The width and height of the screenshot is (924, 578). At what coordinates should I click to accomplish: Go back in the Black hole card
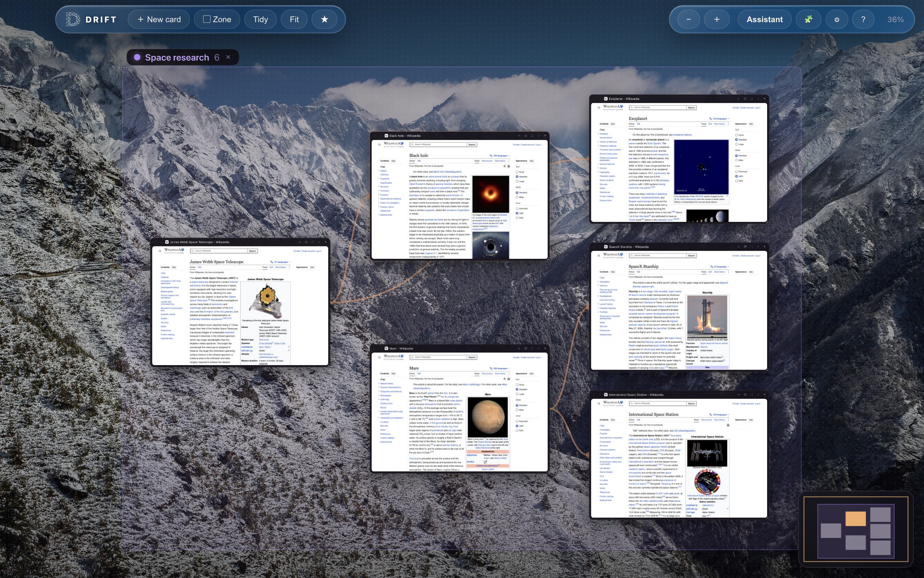(374, 136)
